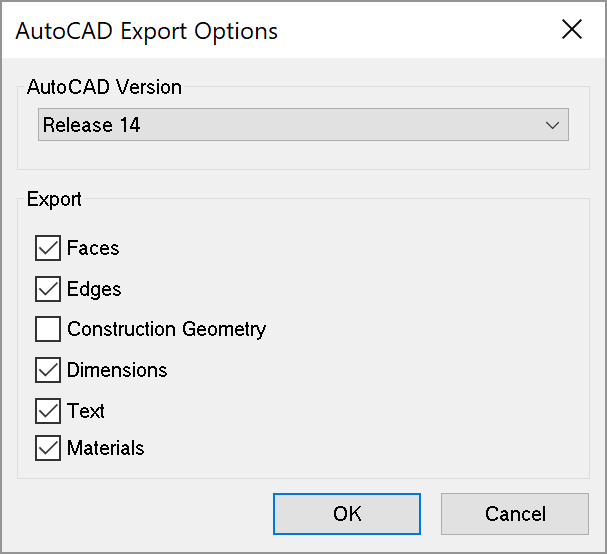Enable the Construction Geometry checkbox
The image size is (607, 554).
click(48, 329)
